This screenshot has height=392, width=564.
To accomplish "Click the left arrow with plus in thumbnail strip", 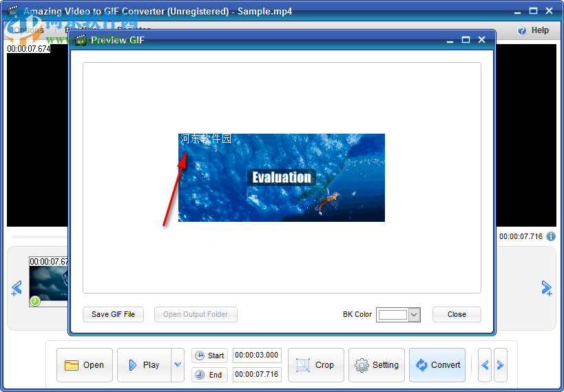I will (17, 288).
